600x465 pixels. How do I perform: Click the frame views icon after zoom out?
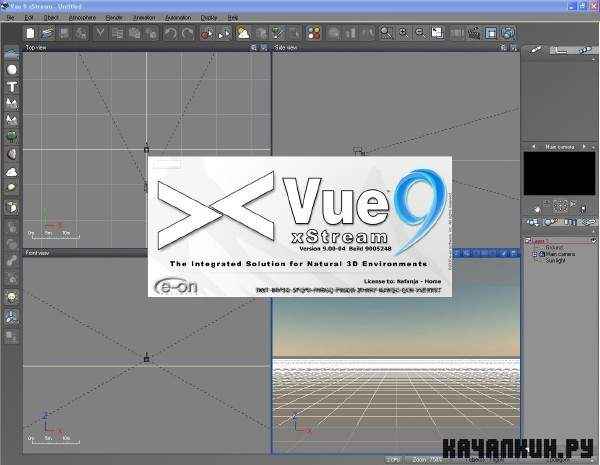[437, 33]
